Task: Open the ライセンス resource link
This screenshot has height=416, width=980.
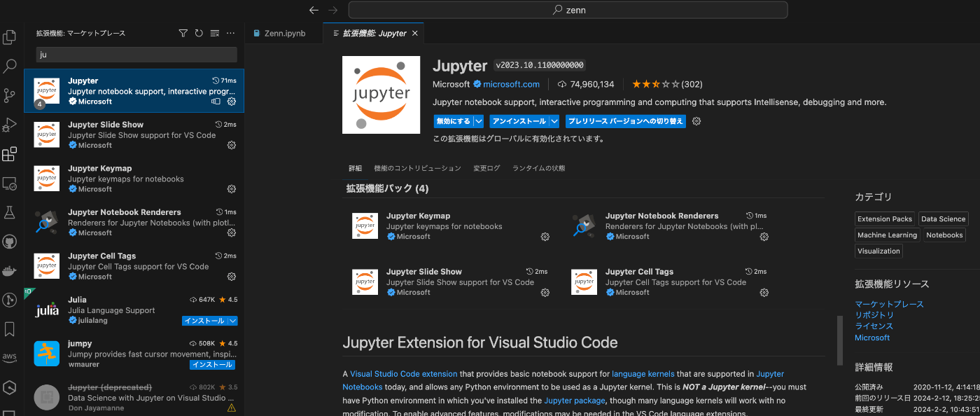Action: tap(874, 326)
